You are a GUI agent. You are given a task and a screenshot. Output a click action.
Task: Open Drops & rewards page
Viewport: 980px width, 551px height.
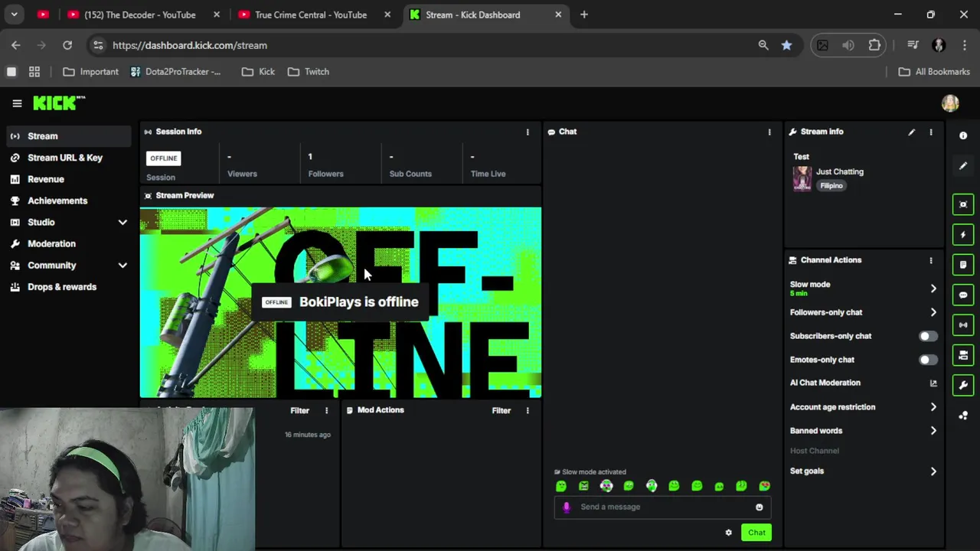(69, 287)
